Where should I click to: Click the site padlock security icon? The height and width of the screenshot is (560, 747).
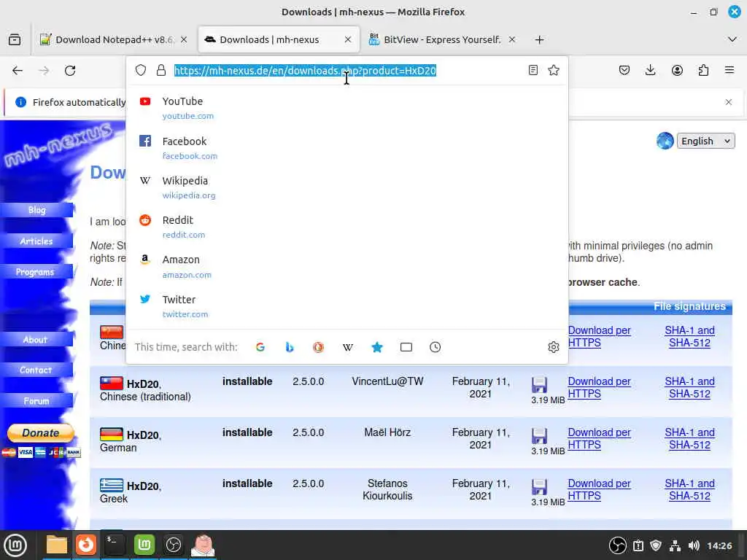161,71
